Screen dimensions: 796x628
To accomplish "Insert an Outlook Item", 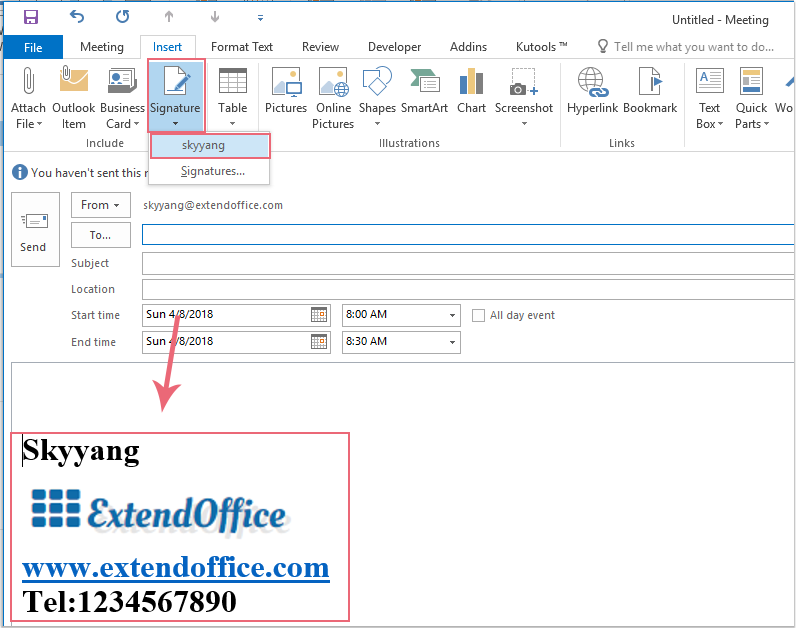I will tap(74, 97).
